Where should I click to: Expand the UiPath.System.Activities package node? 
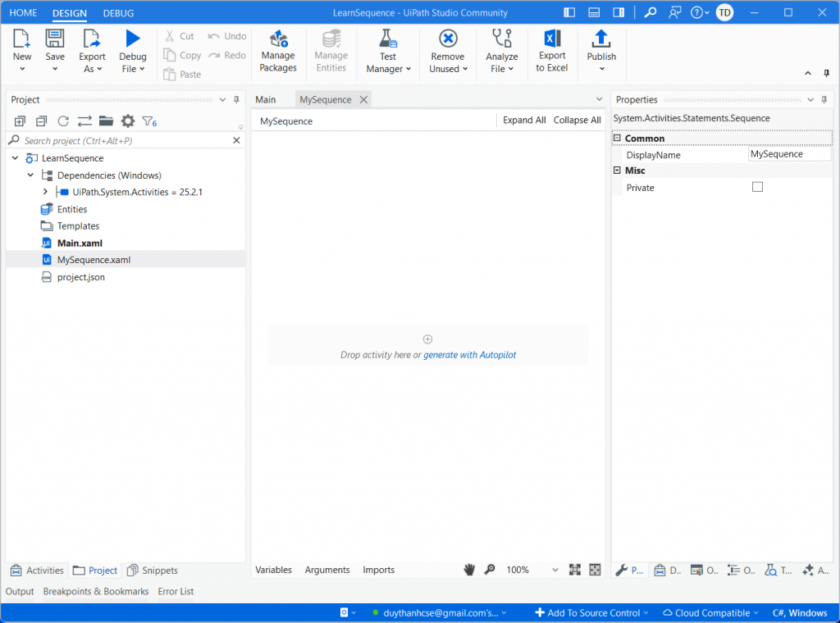tap(46, 192)
